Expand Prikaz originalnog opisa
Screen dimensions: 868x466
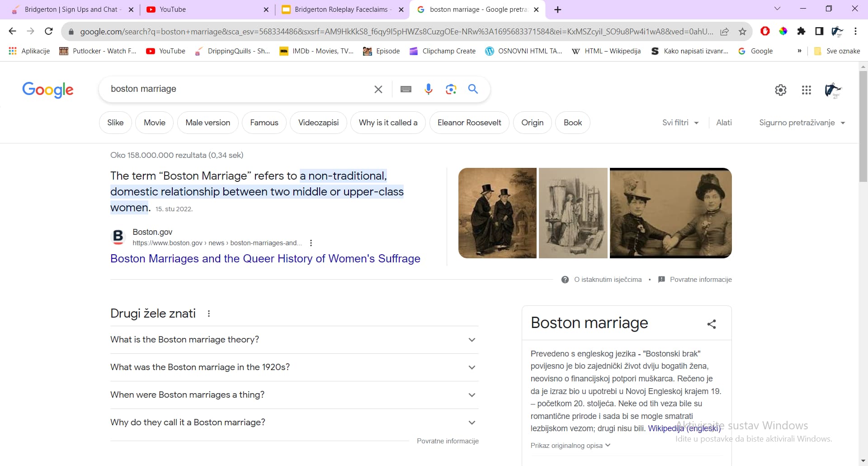point(571,446)
